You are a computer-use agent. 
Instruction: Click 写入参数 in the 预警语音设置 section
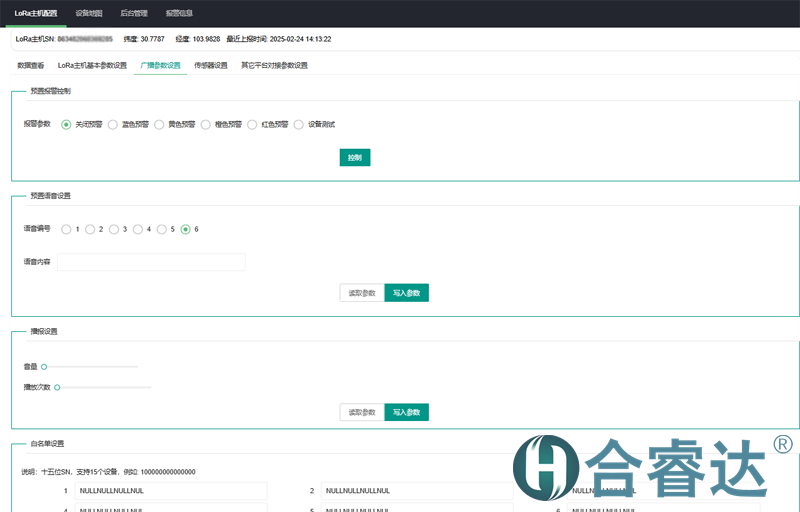click(406, 293)
